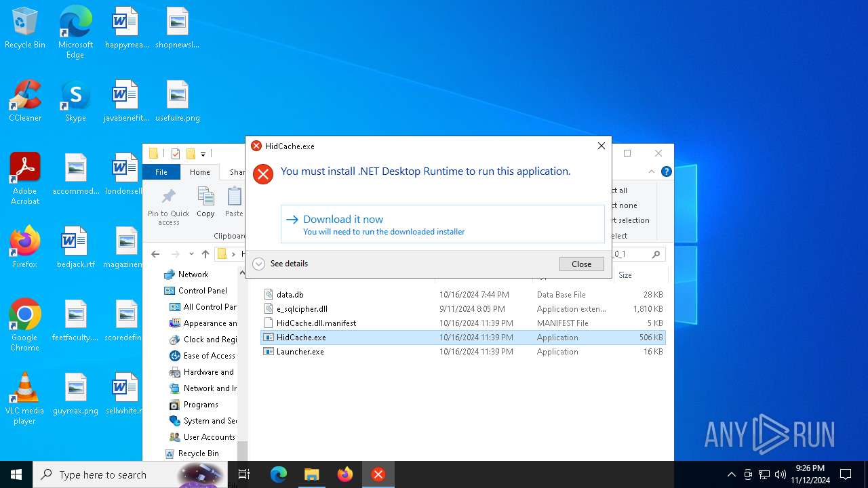The image size is (868, 488).
Task: Select the data.db file
Action: click(463, 295)
